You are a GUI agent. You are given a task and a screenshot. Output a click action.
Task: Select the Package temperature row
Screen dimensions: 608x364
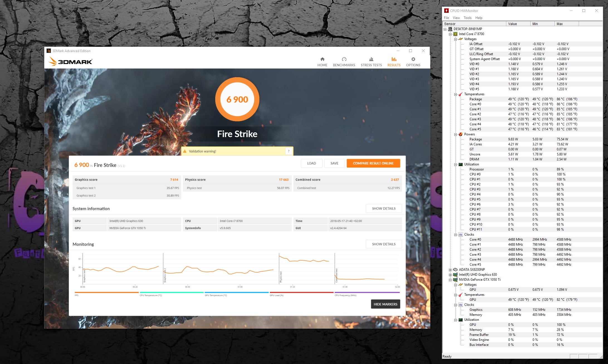[522, 99]
